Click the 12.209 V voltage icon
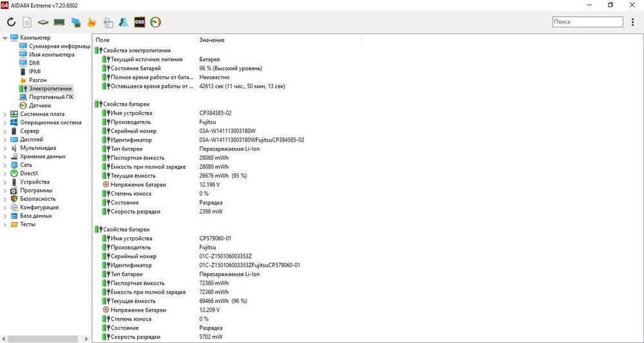This screenshot has width=644, height=343. [x=106, y=310]
